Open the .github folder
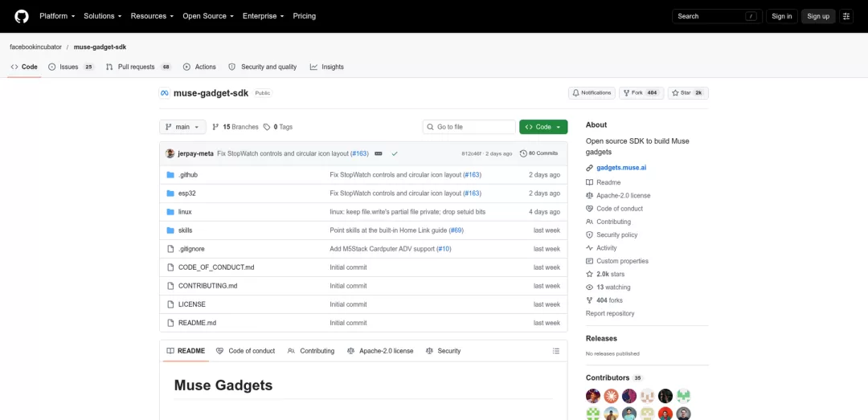The width and height of the screenshot is (868, 420). pos(187,175)
